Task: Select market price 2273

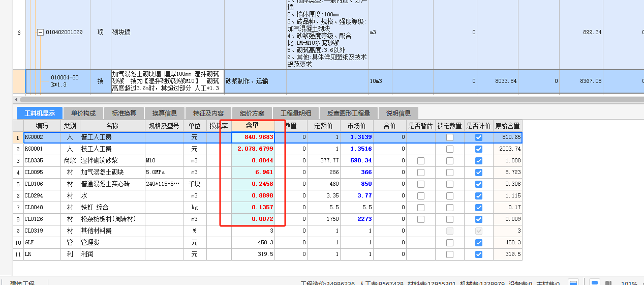Action: click(357, 219)
